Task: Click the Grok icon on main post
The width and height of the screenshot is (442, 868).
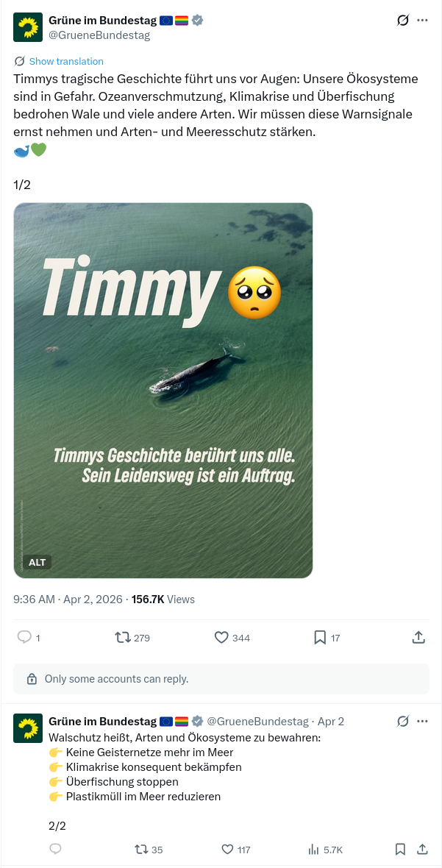Action: [x=403, y=21]
